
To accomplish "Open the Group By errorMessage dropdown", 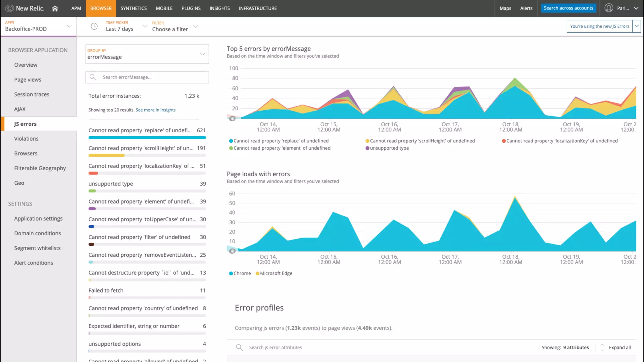I will (x=147, y=54).
